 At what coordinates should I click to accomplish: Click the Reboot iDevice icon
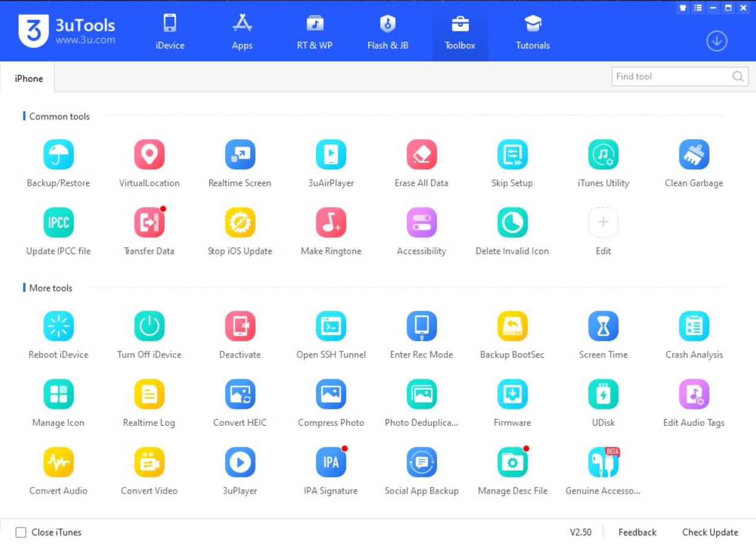click(x=58, y=327)
